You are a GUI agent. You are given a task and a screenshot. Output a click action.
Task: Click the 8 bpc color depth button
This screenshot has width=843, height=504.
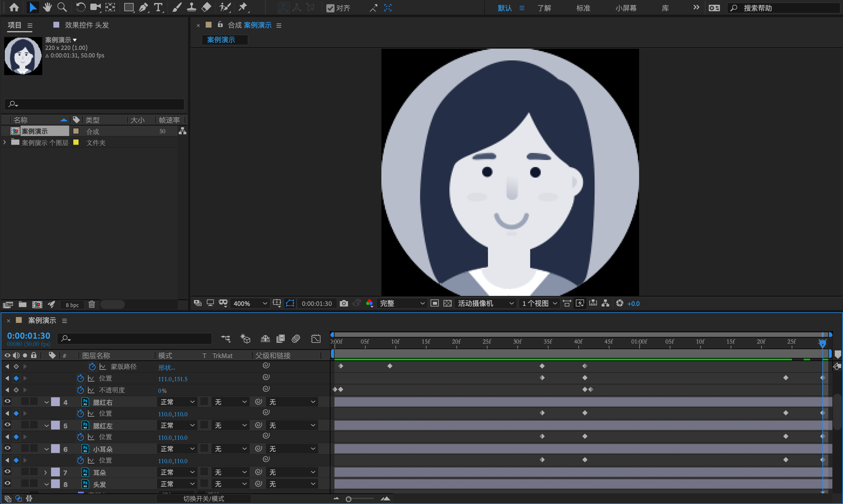(72, 305)
